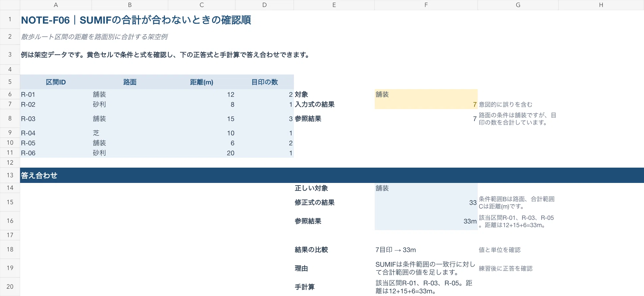644x296 pixels.
Task: Select the column F header
Action: pyautogui.click(x=426, y=5)
